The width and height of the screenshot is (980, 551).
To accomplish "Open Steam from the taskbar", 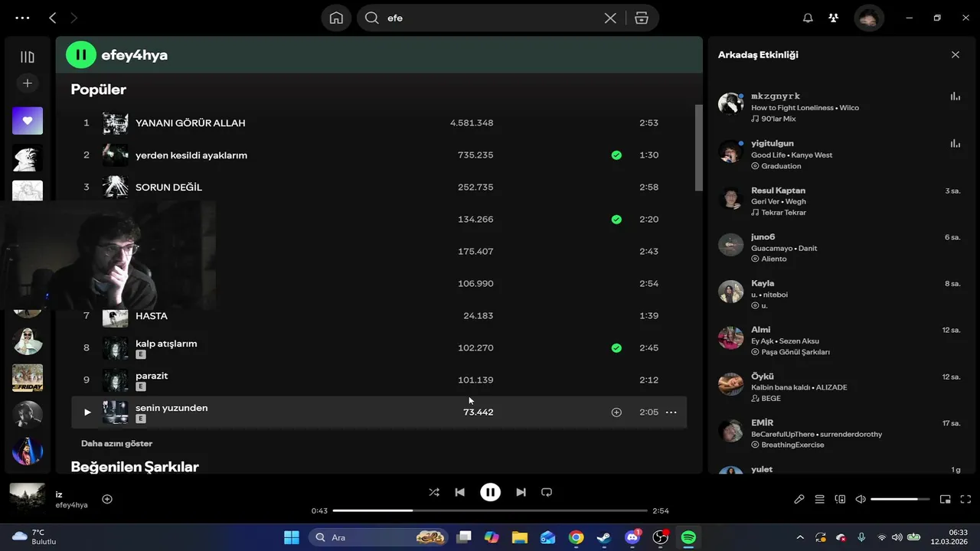I will tap(604, 537).
